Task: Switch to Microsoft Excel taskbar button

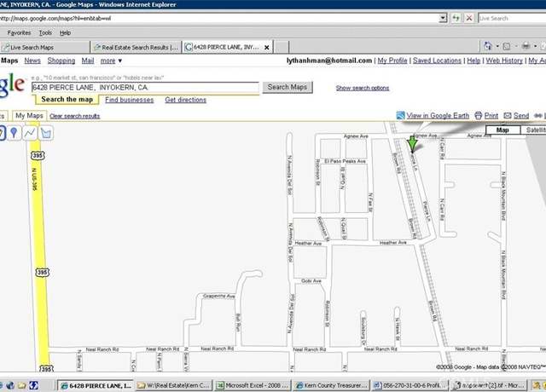Action: [253, 385]
